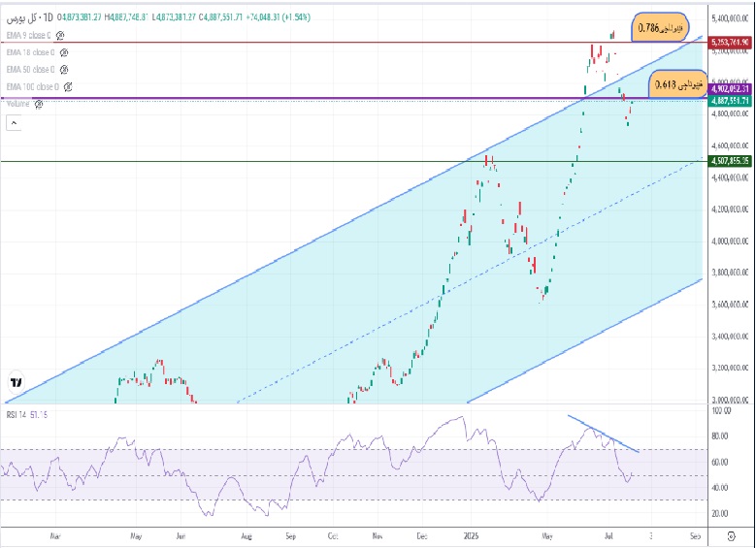Select current price label 4,887,551.71
756x548 pixels.
(731, 101)
